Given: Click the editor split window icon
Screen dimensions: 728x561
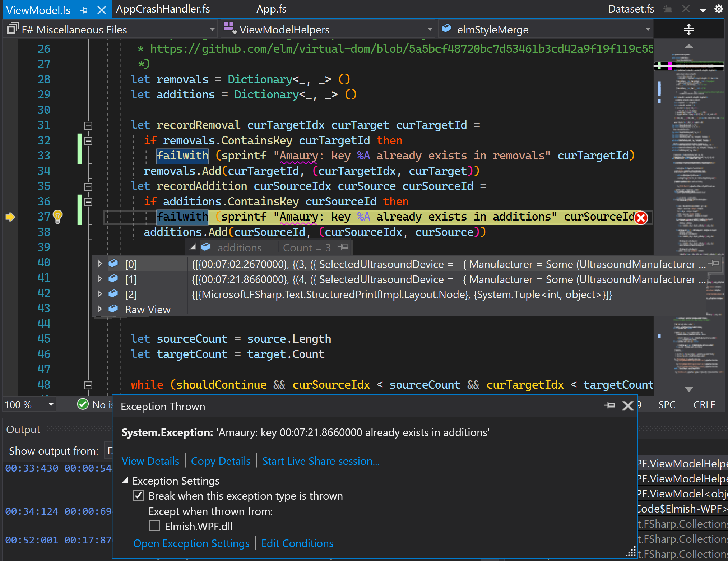Looking at the screenshot, I should [688, 29].
